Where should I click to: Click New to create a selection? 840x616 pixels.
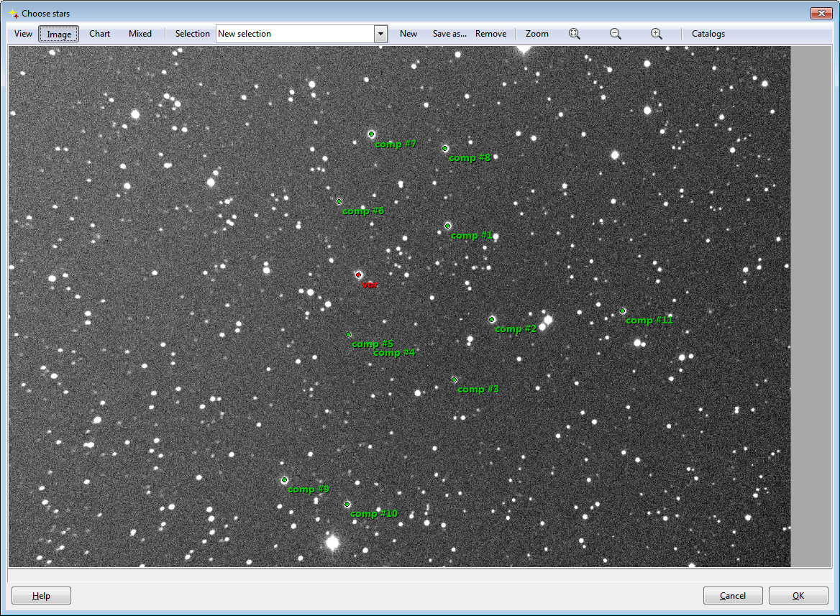tap(408, 34)
